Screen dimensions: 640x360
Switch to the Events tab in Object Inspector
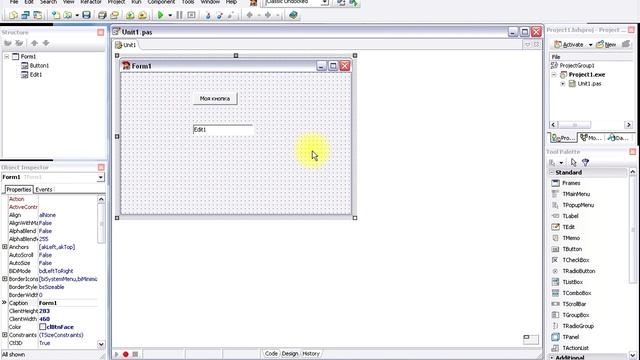(x=44, y=189)
